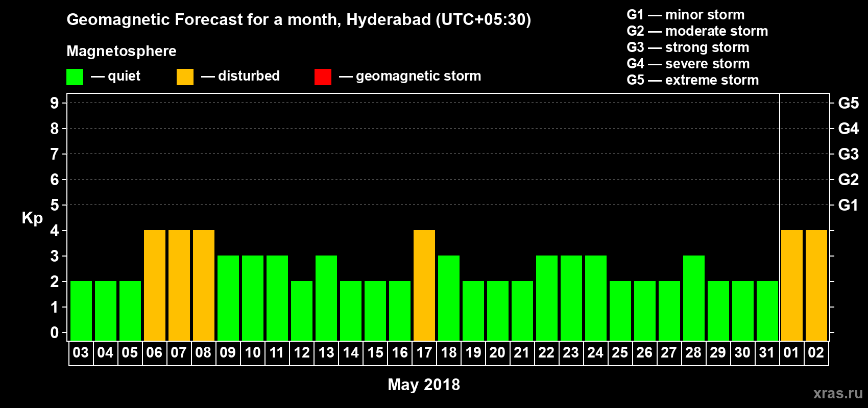Select the bar for May 03
The width and height of the screenshot is (868, 408).
point(81,311)
